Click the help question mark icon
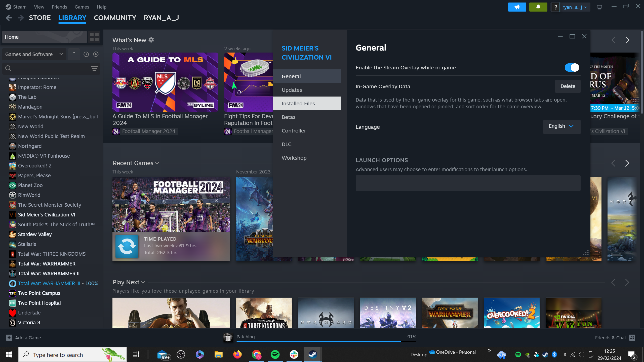 click(x=555, y=7)
